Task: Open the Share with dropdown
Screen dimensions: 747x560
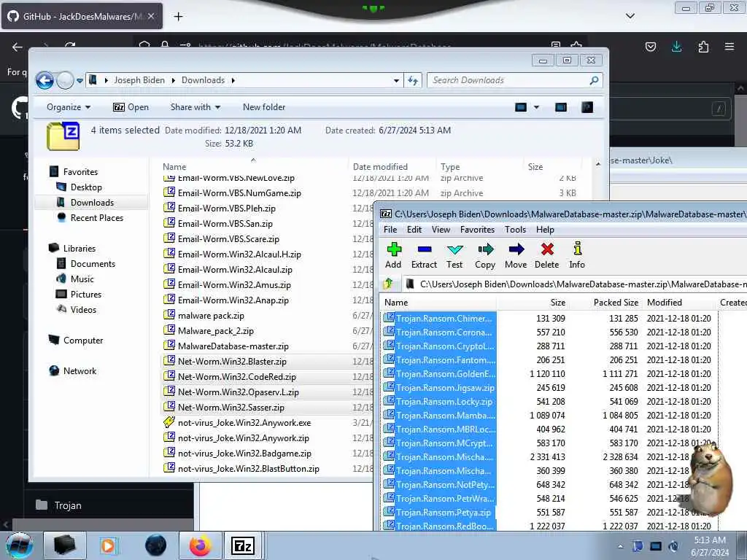Action: [196, 107]
